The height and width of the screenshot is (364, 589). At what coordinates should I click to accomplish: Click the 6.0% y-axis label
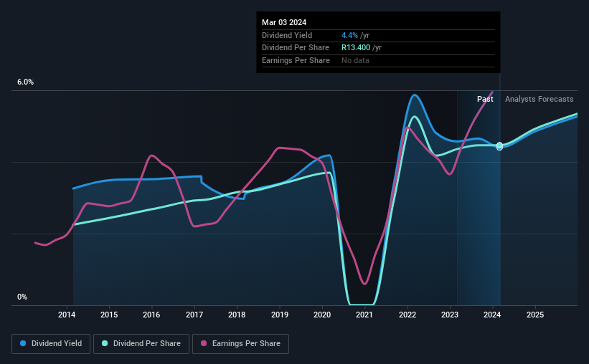pos(25,82)
